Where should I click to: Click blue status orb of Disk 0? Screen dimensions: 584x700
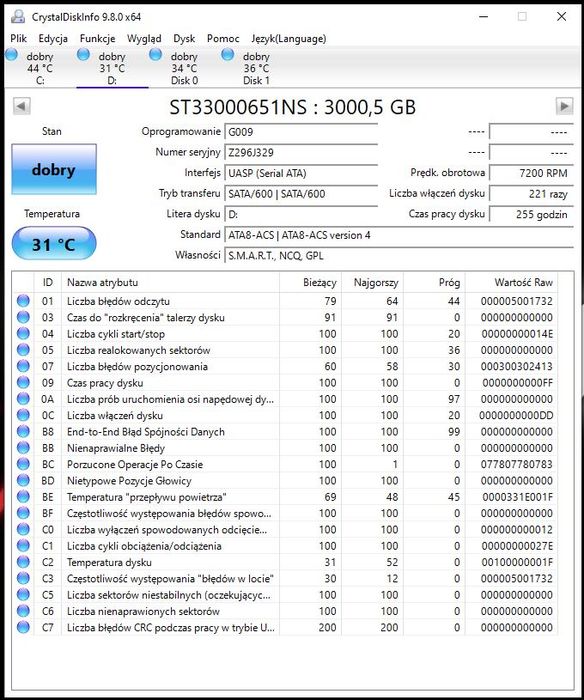click(x=155, y=55)
